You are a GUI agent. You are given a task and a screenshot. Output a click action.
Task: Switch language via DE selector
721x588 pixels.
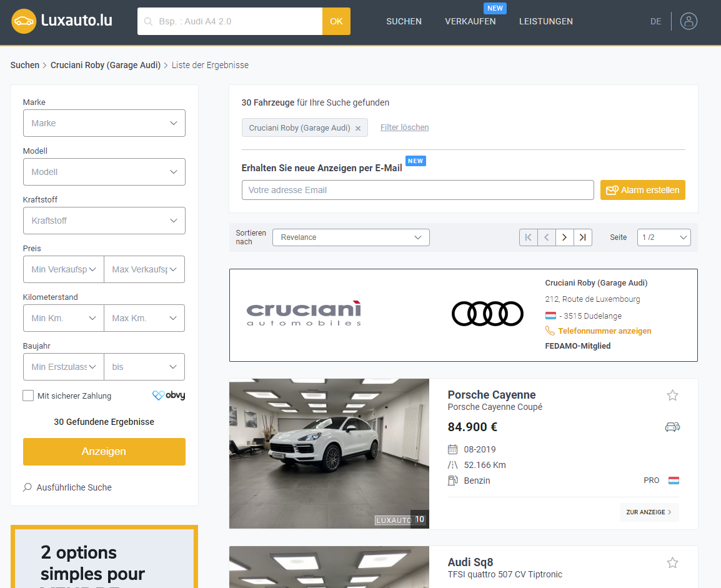coord(655,21)
